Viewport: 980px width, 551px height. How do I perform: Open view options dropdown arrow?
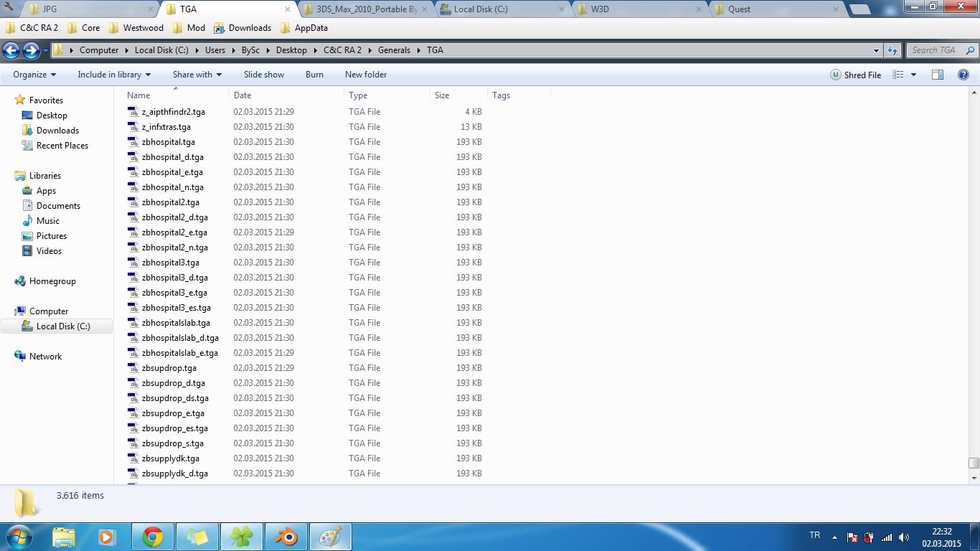(913, 75)
